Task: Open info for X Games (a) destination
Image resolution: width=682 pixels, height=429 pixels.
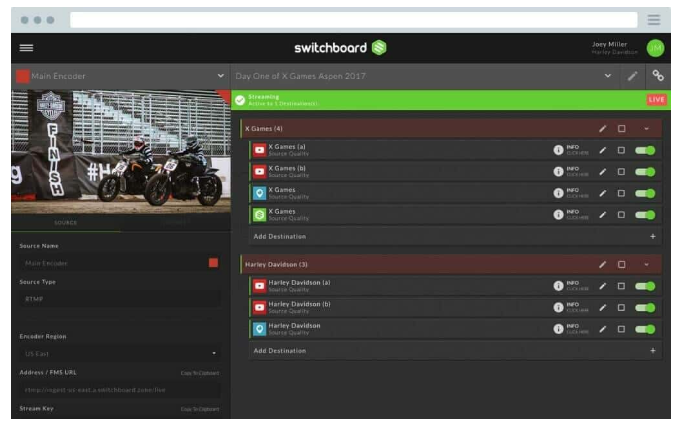Action: point(559,150)
